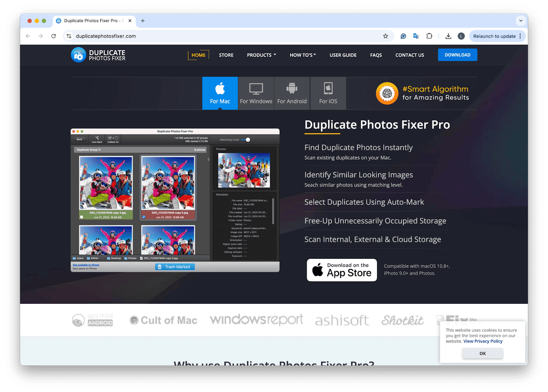Check the box on DSC_1122557846 copy 4.jpg
The width and height of the screenshot is (548, 392).
click(x=81, y=217)
